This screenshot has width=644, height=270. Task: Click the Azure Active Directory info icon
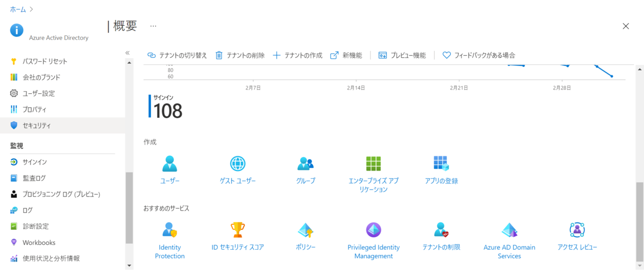17,30
